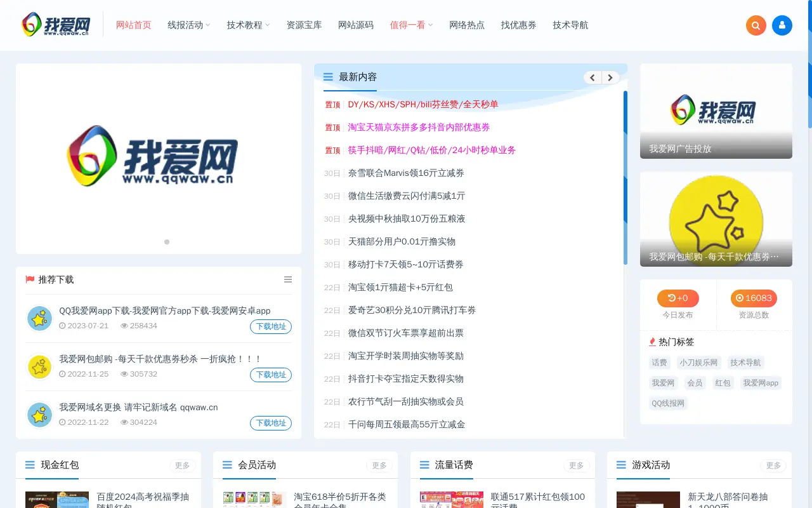Open the 百度2024高考祝福季 thumbnail
Screen dimensions: 812x508
pyautogui.click(x=57, y=500)
